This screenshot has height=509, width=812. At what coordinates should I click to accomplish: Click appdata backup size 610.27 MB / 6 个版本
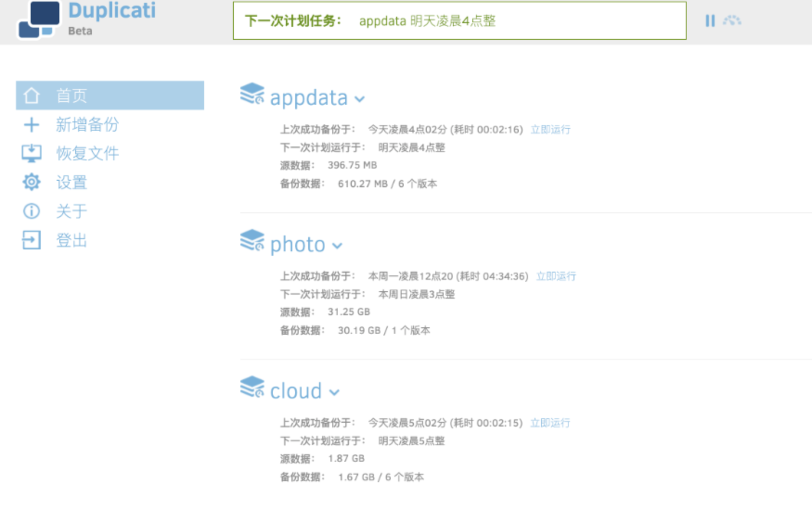387,184
